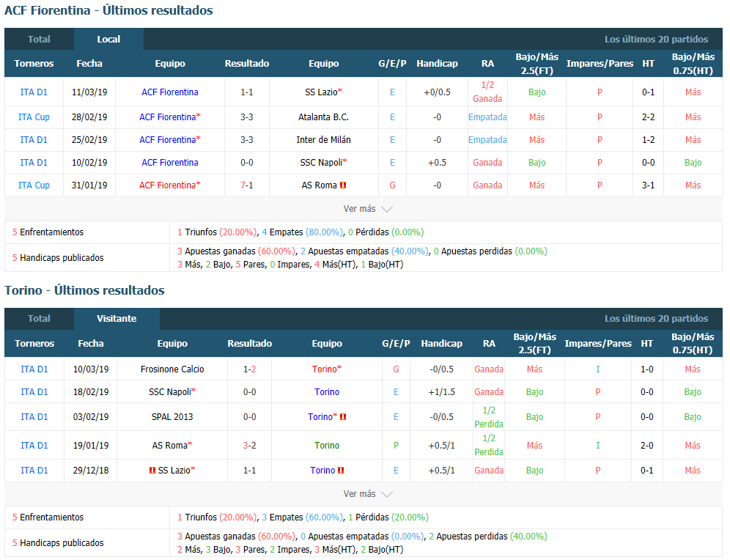
Task: Click 'Los últimos 20 partidos' in the Fiorentina section
Action: (x=657, y=40)
